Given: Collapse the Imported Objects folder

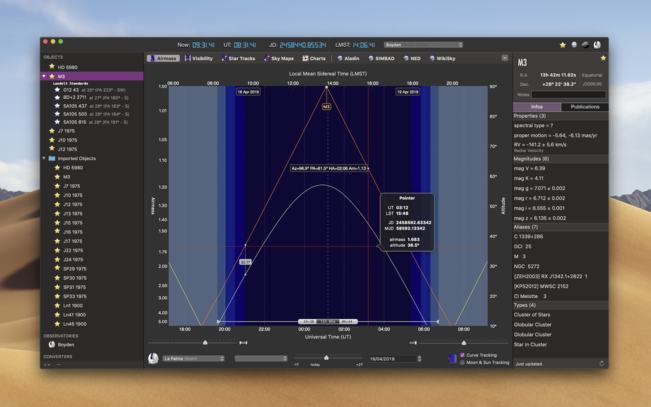Looking at the screenshot, I should pos(45,158).
